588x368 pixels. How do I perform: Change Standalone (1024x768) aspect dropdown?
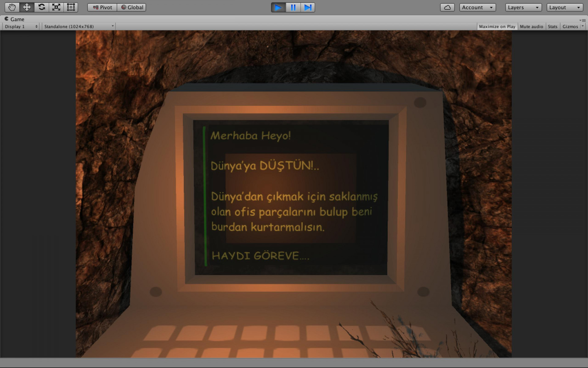pos(79,26)
